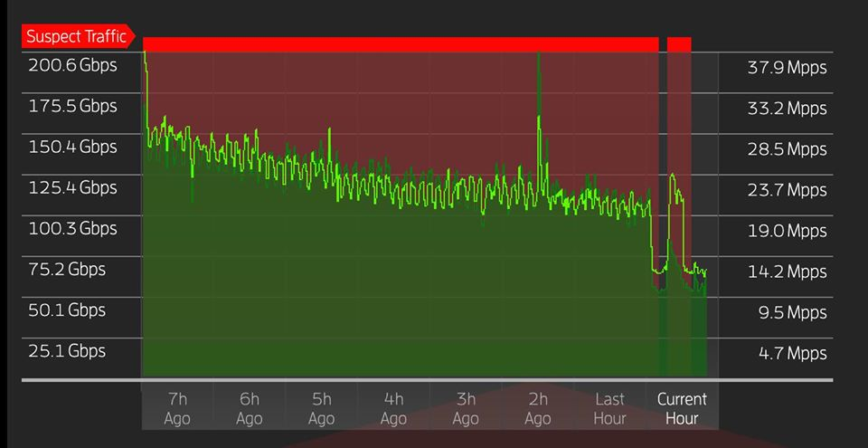Click the 33.2 Mpps axis label
Viewport: 868px width, 448px height.
point(787,108)
